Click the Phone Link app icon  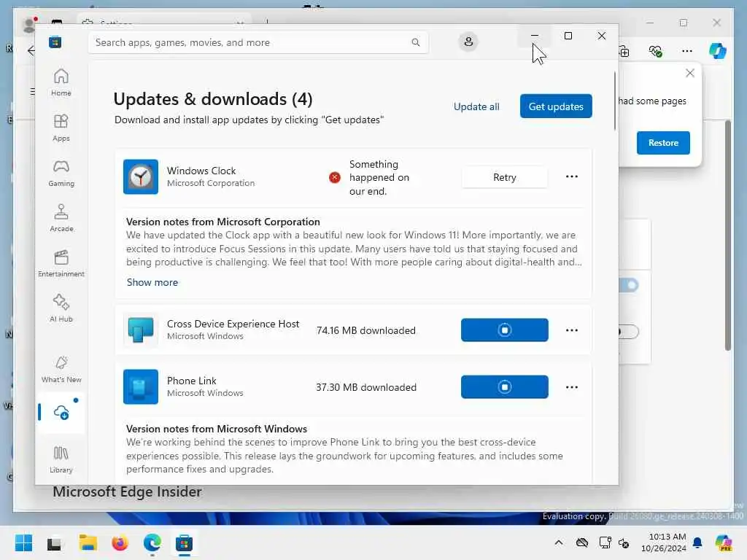pos(141,386)
